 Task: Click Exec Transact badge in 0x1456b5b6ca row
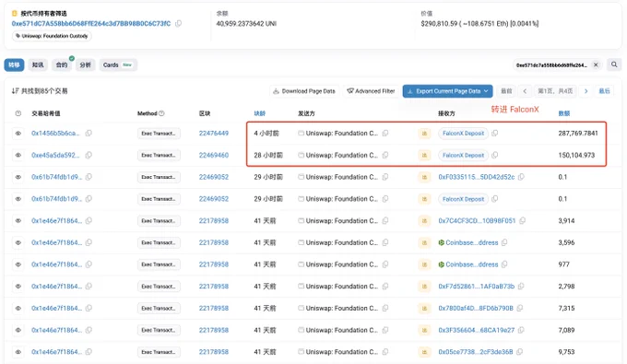[159, 133]
